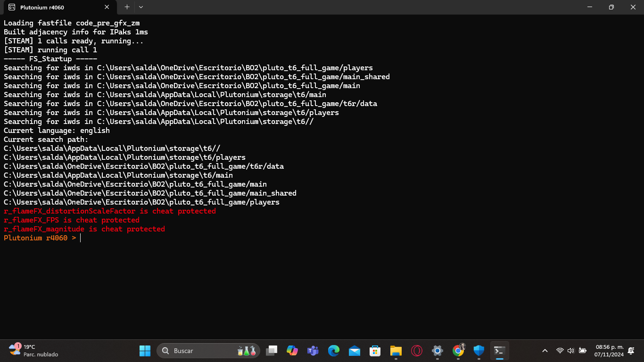Open Microsoft Store from the taskbar
The image size is (644, 362).
click(375, 351)
